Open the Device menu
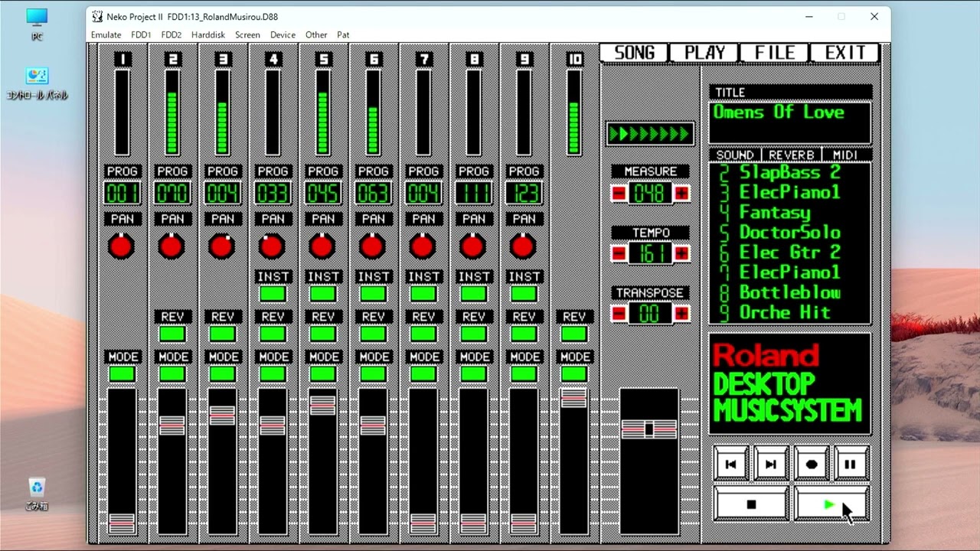 tap(283, 34)
